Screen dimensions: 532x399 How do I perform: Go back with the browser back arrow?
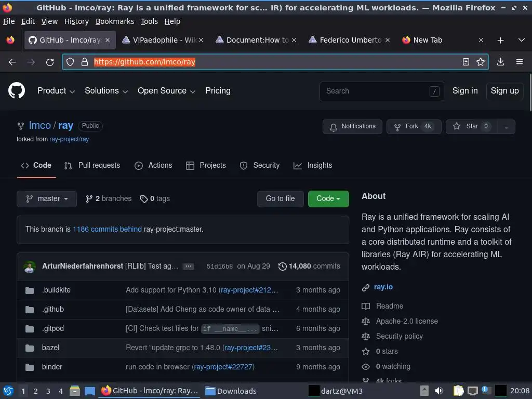[x=12, y=62]
